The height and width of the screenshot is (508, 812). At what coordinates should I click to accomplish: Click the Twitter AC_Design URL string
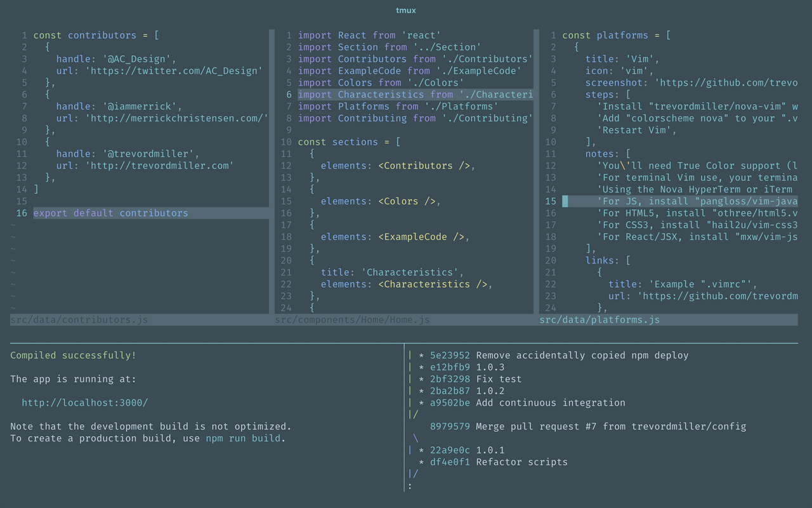point(174,70)
